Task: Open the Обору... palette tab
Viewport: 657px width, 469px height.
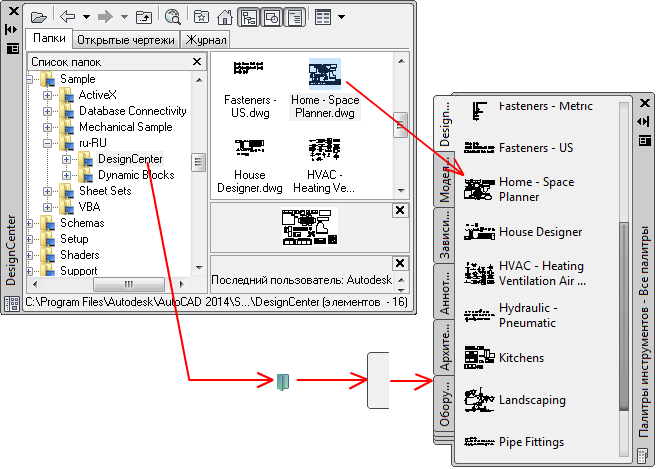Action: coord(444,403)
